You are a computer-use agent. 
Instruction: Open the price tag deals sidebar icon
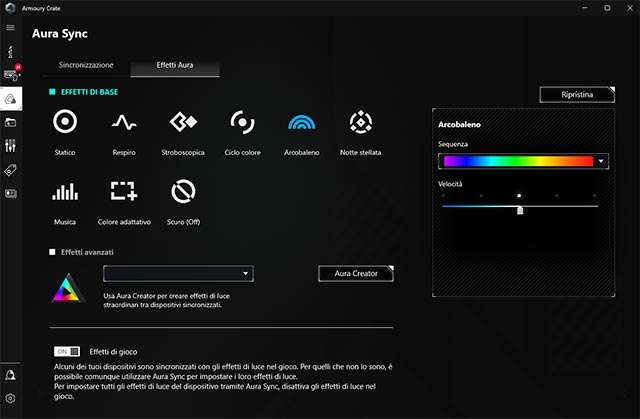coord(11,170)
